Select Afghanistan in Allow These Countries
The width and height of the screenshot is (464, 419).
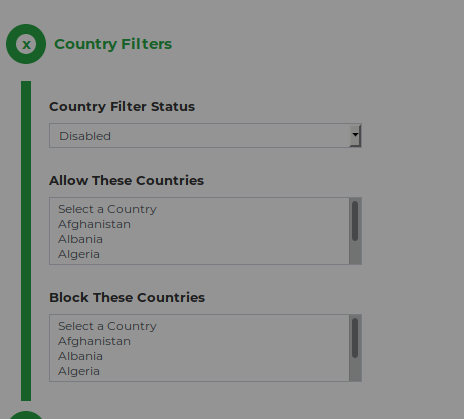[199, 224]
